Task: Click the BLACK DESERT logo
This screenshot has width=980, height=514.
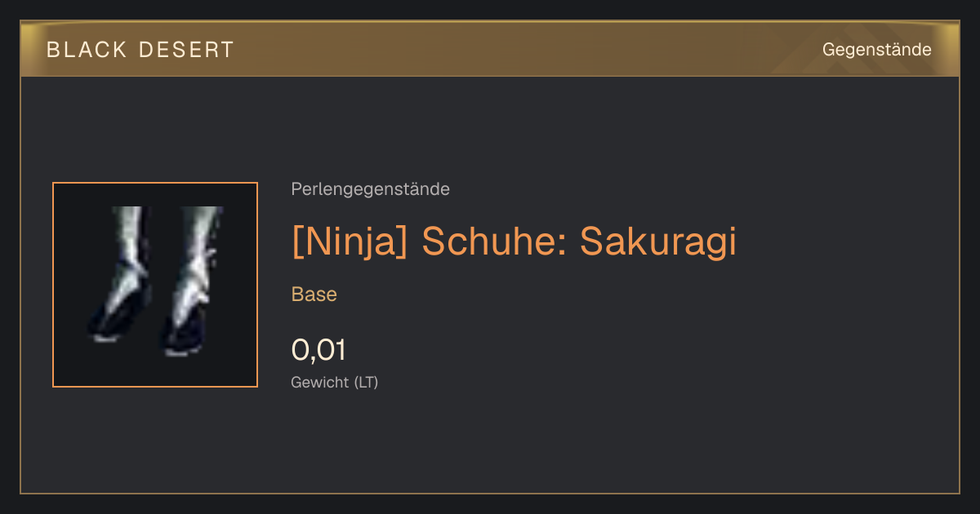Action: pos(140,50)
